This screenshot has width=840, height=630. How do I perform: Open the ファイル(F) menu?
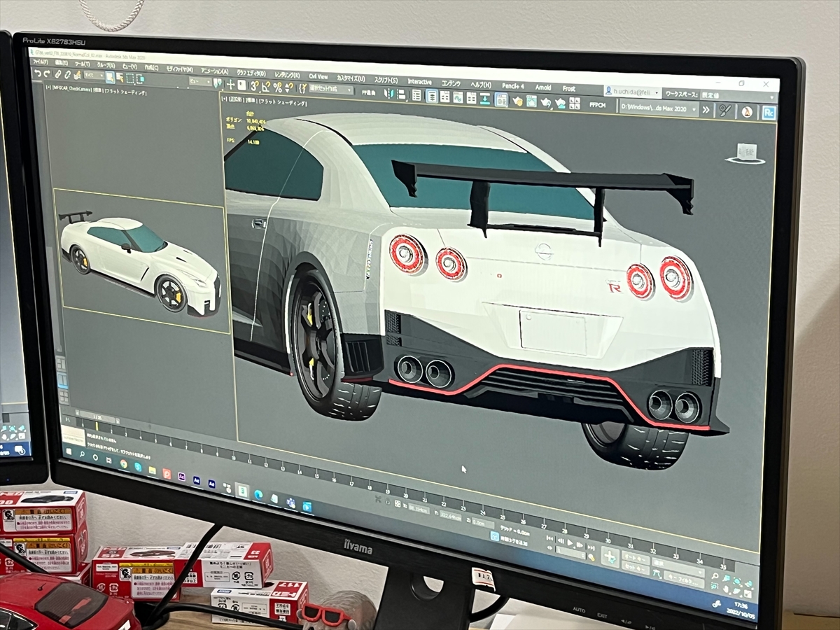[41, 62]
